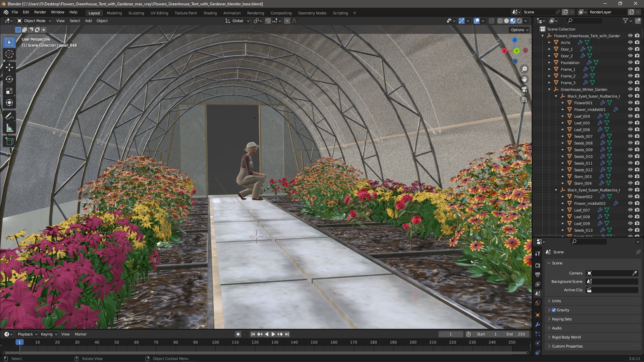
Task: Toggle proportional editing
Action: 287,21
